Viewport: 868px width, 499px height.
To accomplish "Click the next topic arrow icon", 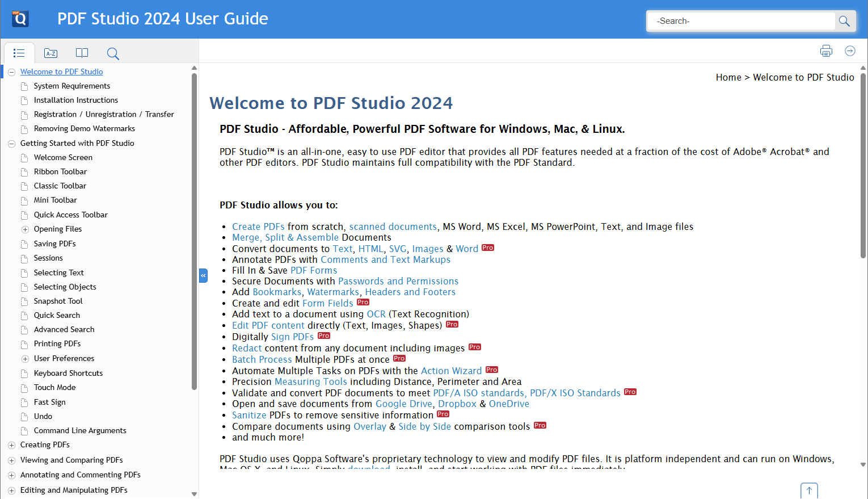I will click(850, 51).
